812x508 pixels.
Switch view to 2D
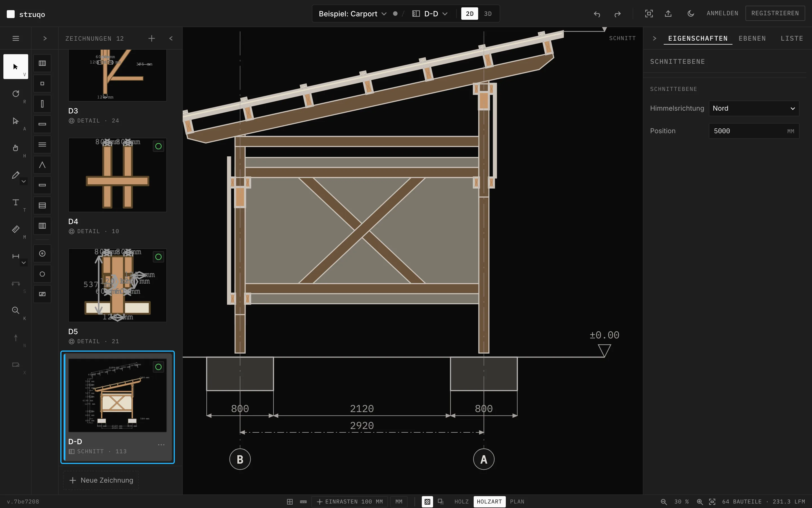click(x=469, y=14)
